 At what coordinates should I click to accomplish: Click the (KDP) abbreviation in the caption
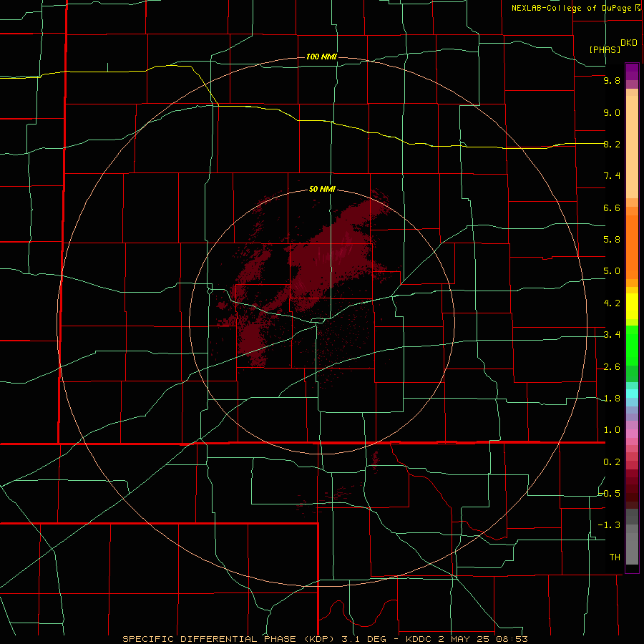click(318, 639)
